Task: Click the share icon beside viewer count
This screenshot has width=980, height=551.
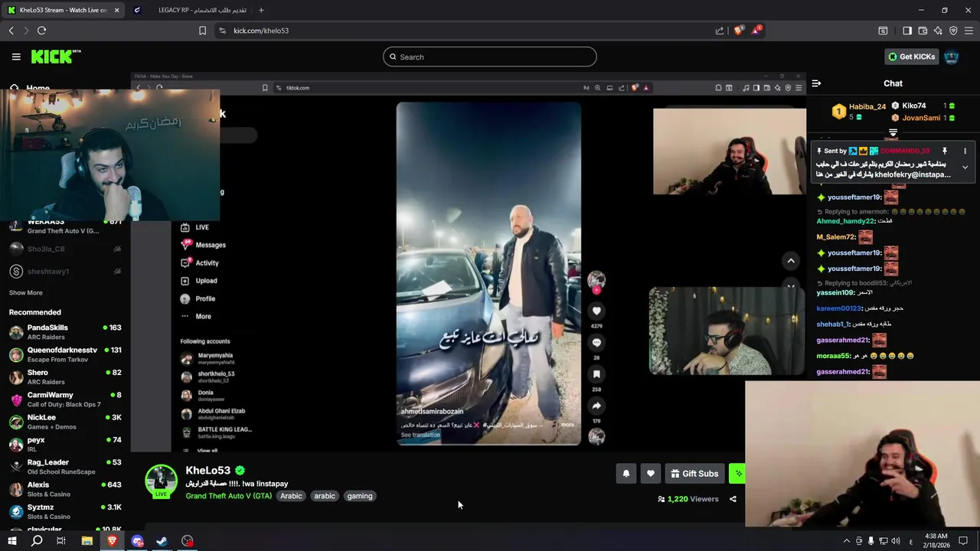Action: 733,499
